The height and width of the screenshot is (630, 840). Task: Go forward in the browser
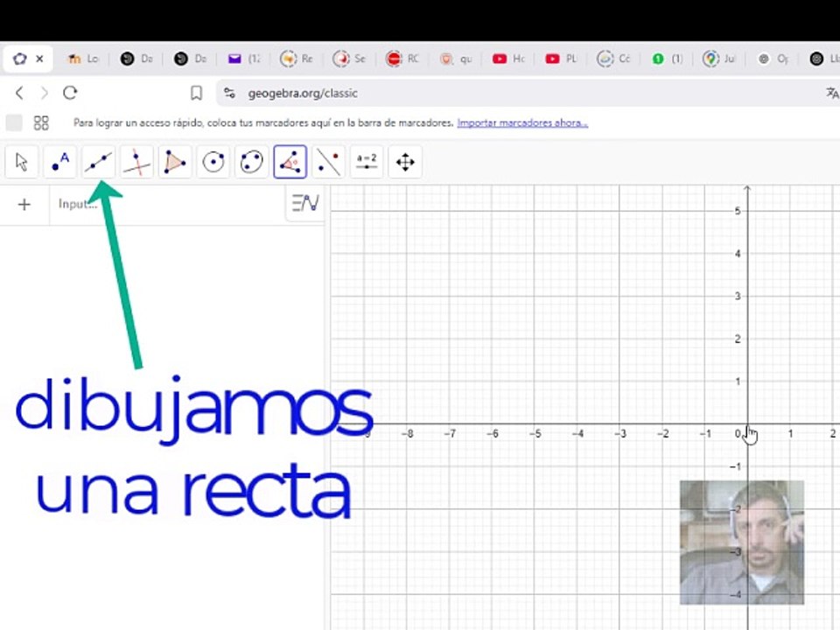tap(45, 93)
